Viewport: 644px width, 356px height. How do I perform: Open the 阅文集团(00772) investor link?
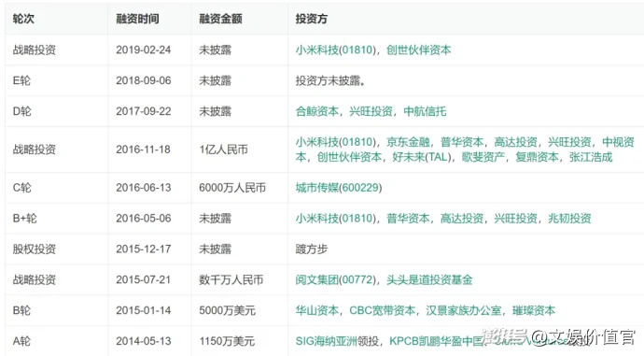tap(336, 280)
